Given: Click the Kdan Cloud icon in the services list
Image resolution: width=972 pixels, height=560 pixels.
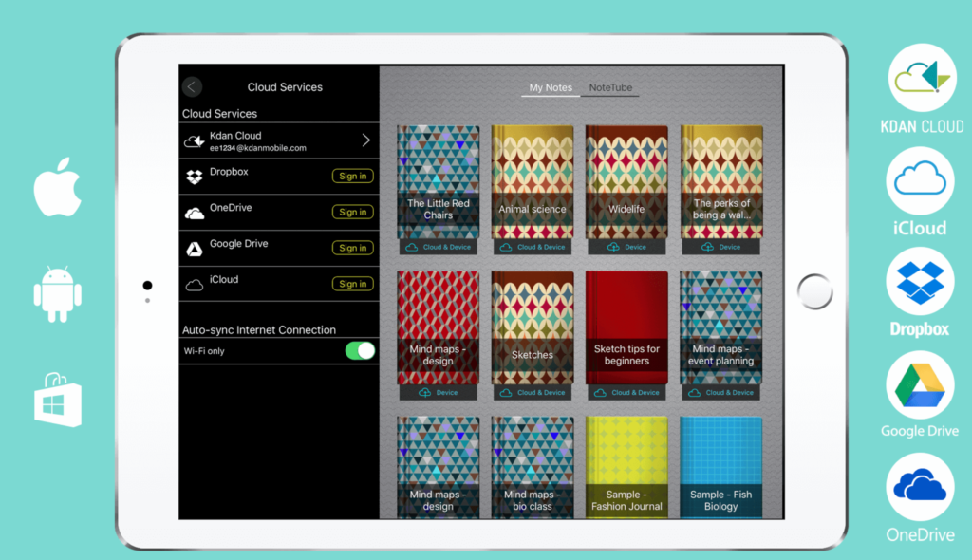Looking at the screenshot, I should coord(194,141).
